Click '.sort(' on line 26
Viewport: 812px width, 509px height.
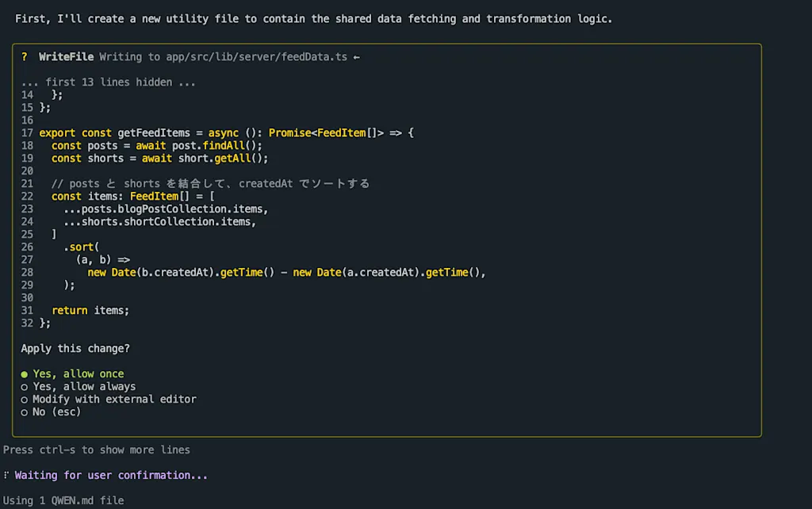click(82, 247)
